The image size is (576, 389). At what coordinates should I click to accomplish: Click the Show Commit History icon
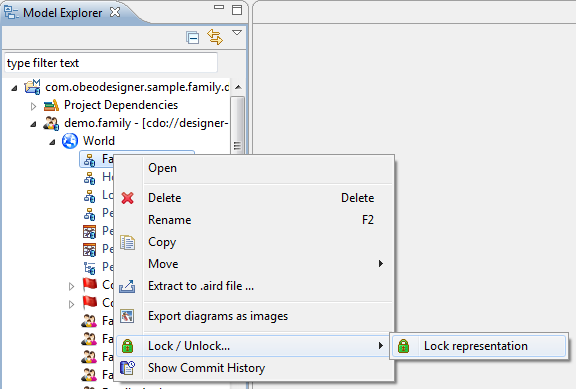127,368
